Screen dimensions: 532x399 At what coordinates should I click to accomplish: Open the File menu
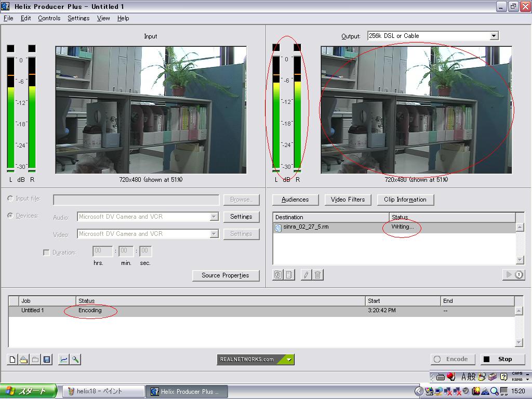8,18
